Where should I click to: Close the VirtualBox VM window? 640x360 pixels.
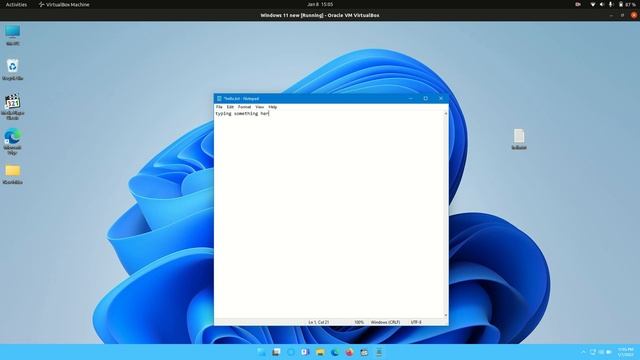click(x=633, y=15)
